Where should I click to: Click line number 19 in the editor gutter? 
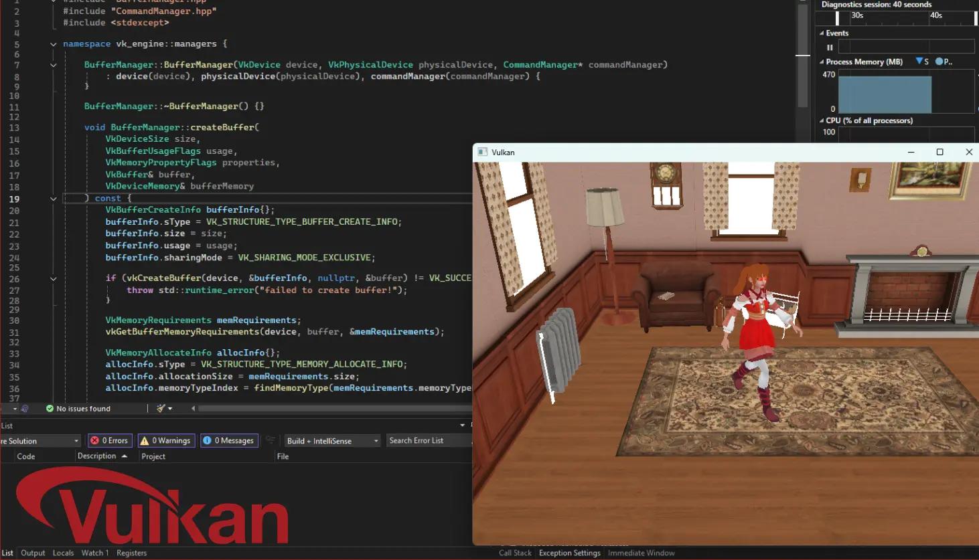click(14, 199)
